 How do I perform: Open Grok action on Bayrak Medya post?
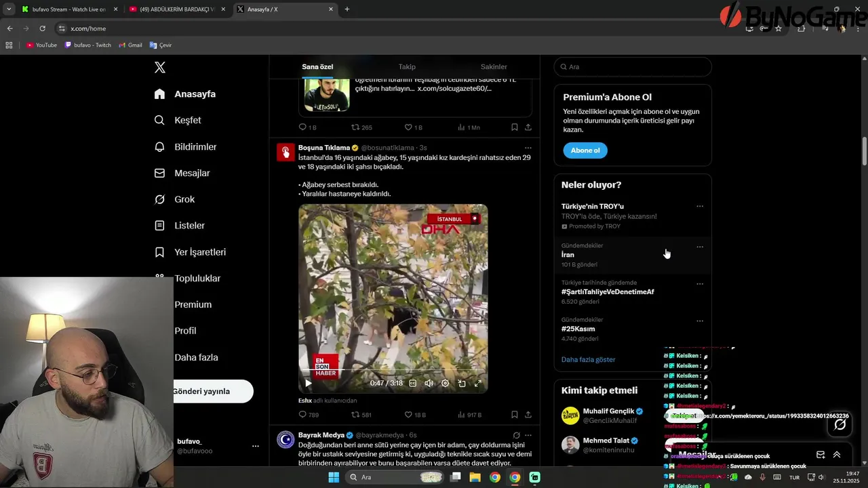[516, 435]
